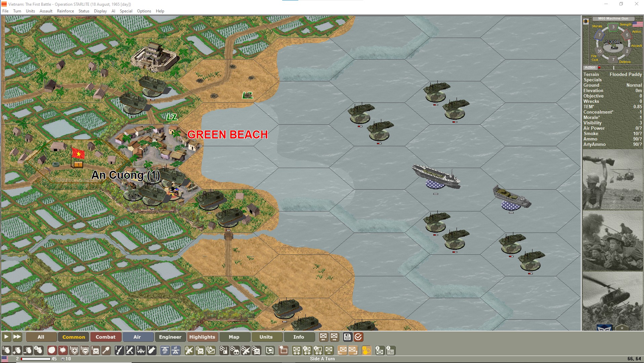This screenshot has width=644, height=363.
Task: Click the M60 Machine Gun unit header
Action: click(x=613, y=18)
